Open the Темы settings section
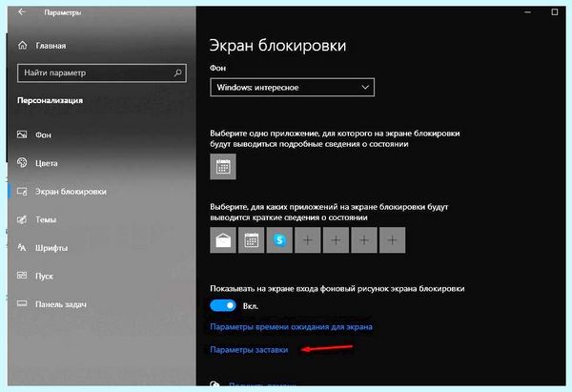The height and width of the screenshot is (392, 572). (46, 219)
